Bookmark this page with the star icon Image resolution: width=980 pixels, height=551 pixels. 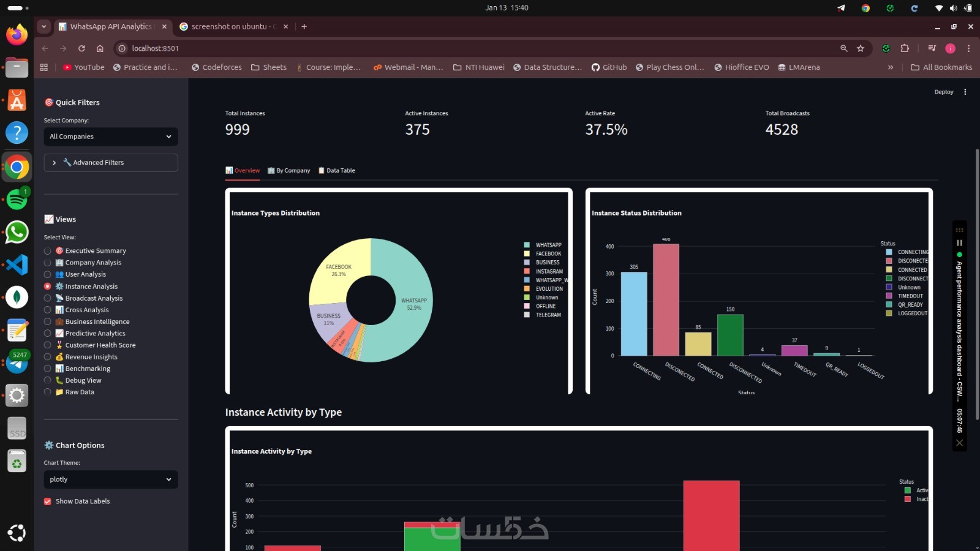[x=861, y=48]
